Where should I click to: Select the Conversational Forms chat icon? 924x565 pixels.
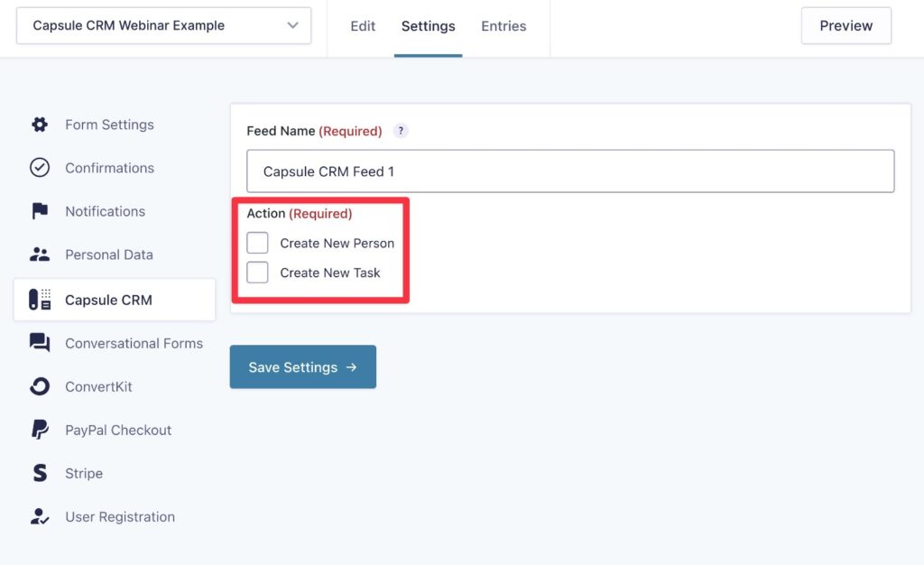tap(40, 343)
